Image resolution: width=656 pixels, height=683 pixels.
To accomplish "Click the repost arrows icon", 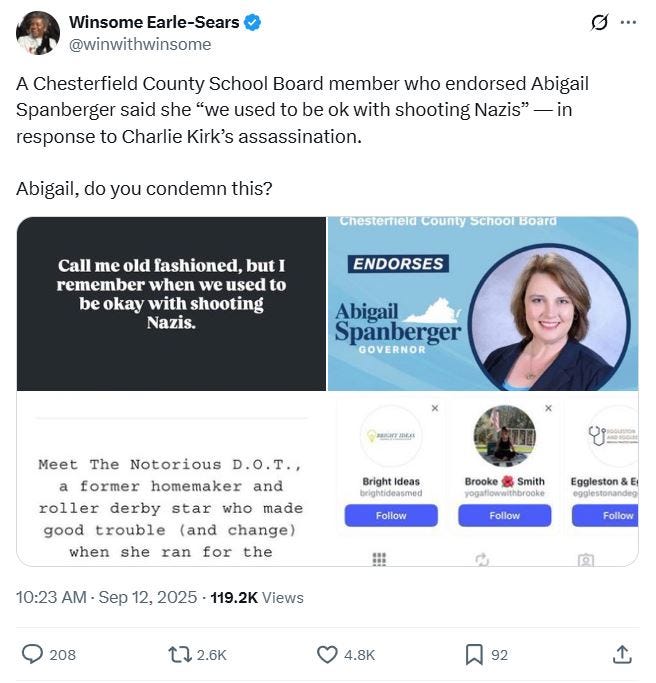I will pyautogui.click(x=180, y=654).
